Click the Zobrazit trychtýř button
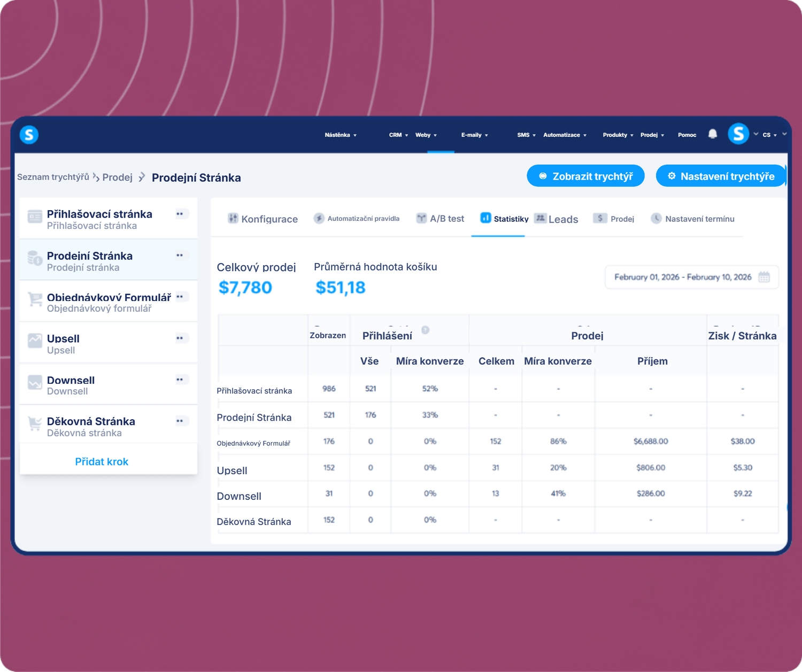 [585, 176]
